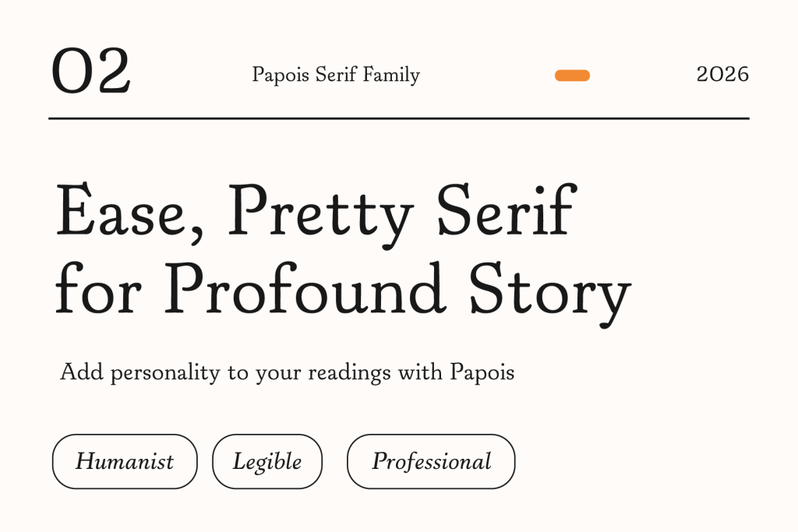Click the horizontal divider line under header
Image resolution: width=798 pixels, height=532 pixels.
tap(398, 118)
